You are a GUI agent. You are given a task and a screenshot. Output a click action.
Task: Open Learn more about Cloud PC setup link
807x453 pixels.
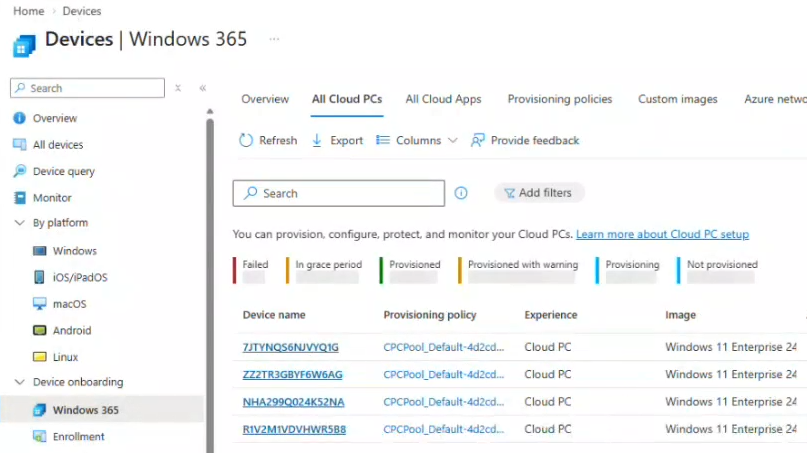point(662,234)
